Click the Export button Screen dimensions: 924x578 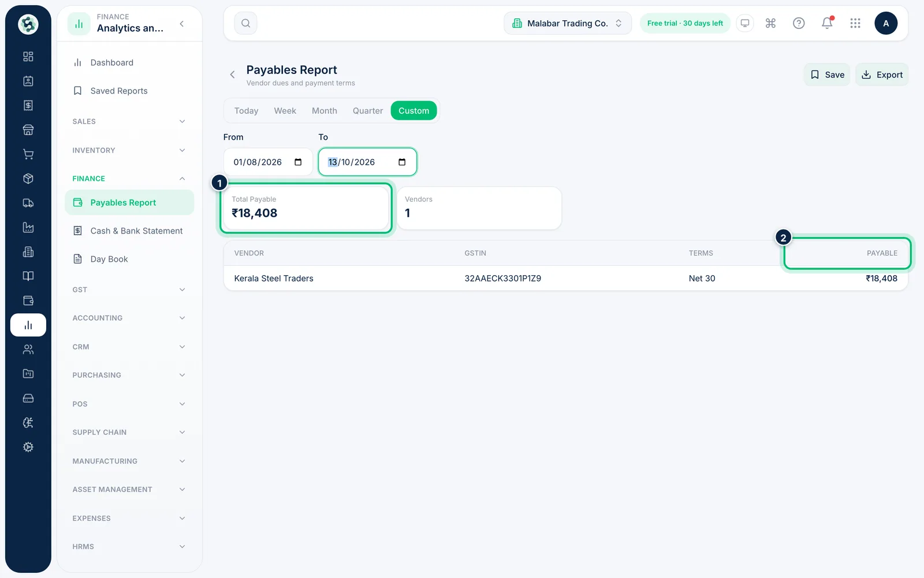pos(882,75)
